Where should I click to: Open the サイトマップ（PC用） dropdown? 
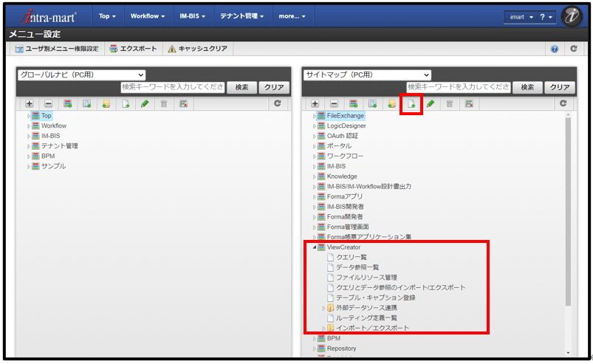tap(367, 75)
